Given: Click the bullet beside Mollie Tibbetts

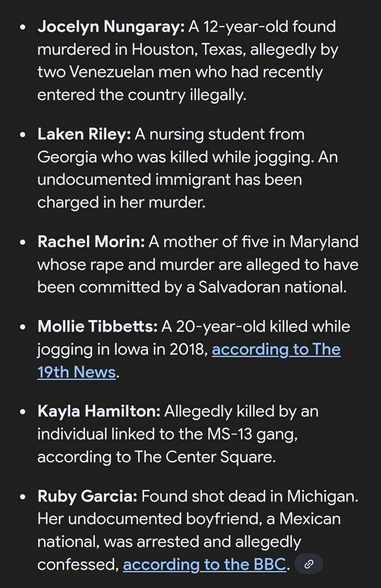Looking at the screenshot, I should pos(22,327).
